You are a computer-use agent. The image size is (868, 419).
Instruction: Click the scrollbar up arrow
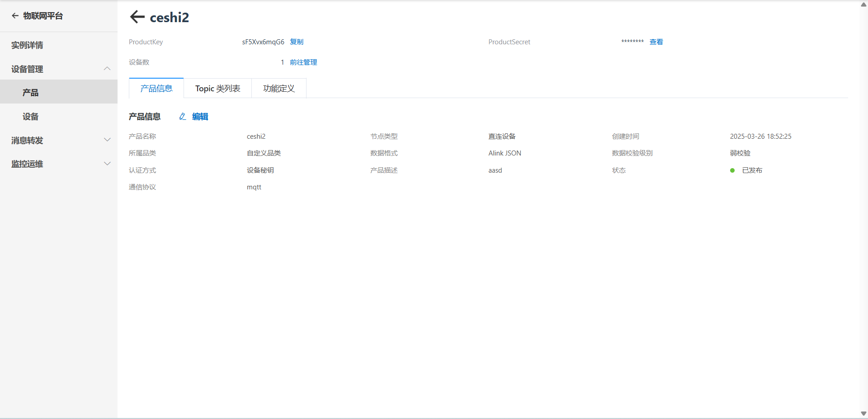click(863, 5)
